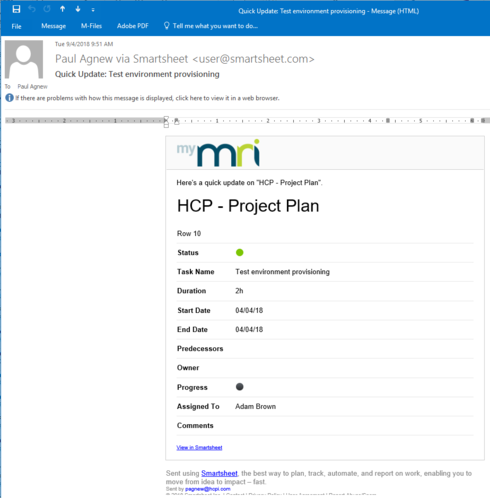Screen dimensions: 490x498
Task: Click the green Status indicator dot
Action: [x=239, y=252]
